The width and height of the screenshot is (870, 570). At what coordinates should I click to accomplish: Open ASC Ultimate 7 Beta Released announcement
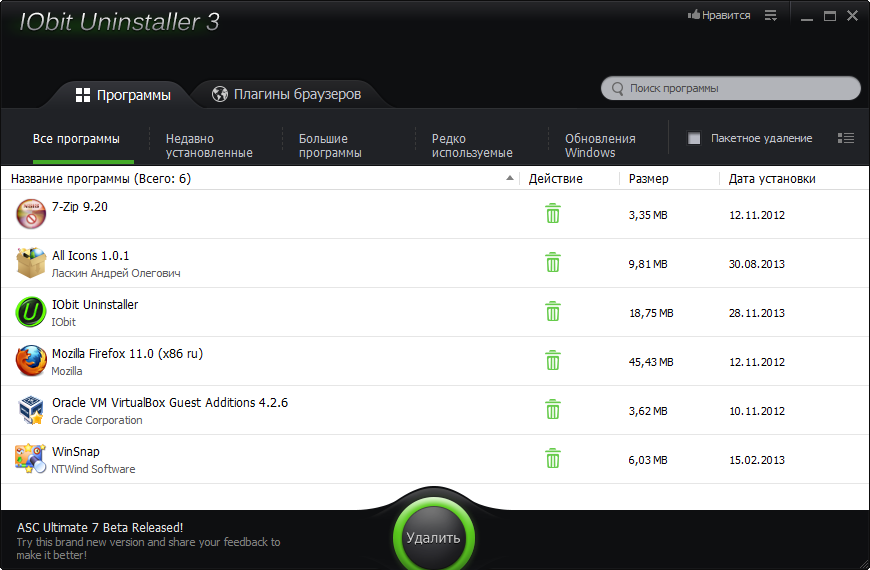tap(100, 528)
